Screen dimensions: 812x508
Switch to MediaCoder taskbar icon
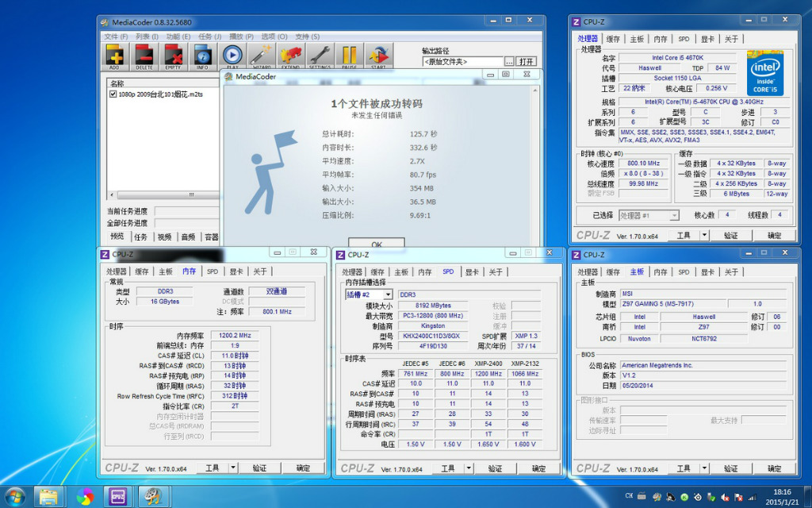(x=153, y=497)
